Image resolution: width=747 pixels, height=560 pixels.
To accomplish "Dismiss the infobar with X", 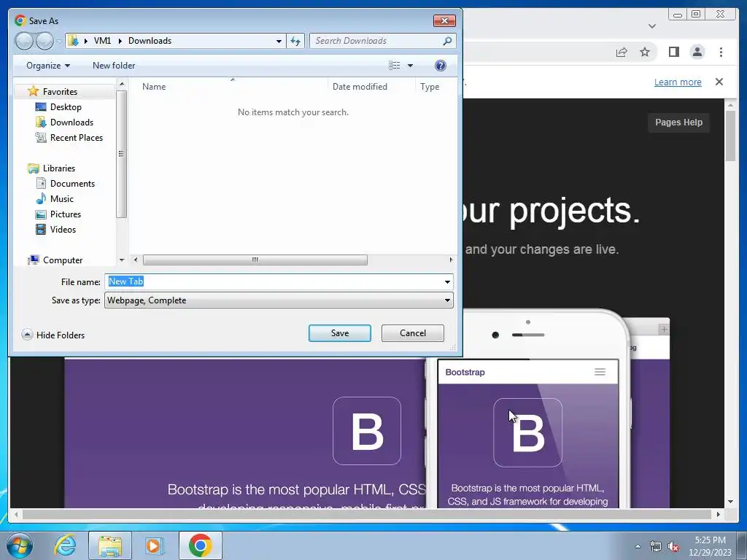I will point(719,82).
